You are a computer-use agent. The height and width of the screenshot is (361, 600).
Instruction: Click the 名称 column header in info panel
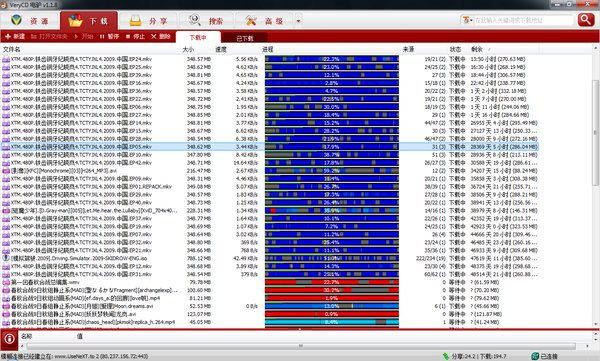[26, 336]
